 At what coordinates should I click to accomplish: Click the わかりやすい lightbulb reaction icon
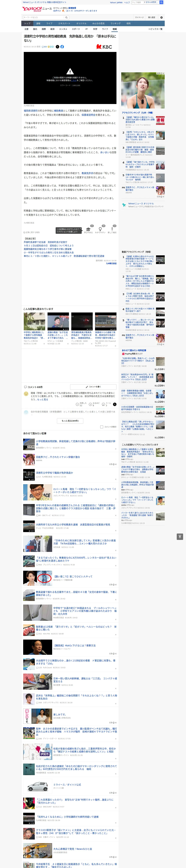[100, 229]
